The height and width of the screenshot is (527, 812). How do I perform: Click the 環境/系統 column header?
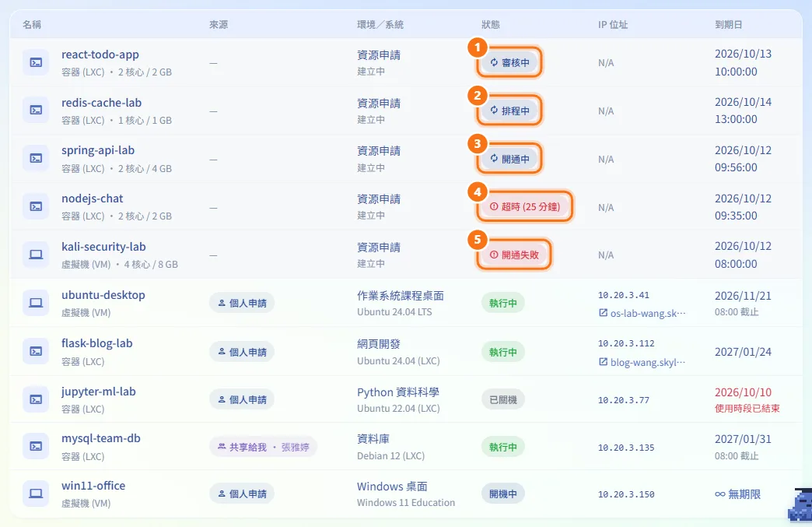click(x=380, y=24)
